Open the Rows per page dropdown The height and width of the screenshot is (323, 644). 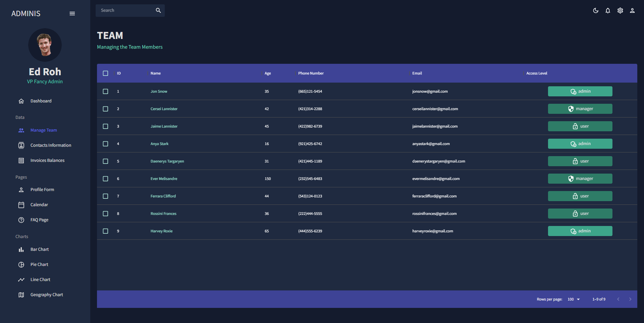click(573, 299)
